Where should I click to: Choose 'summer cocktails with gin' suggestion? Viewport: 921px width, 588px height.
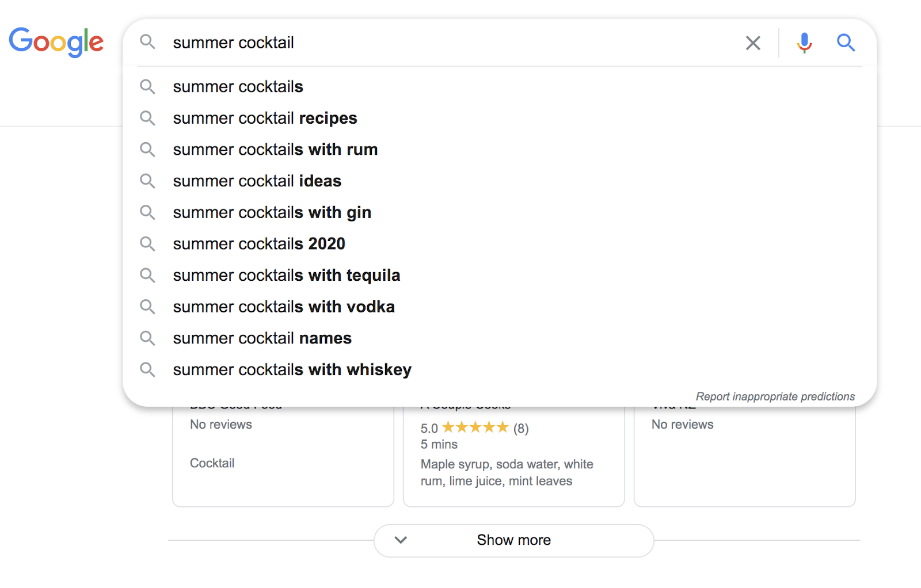coord(272,213)
